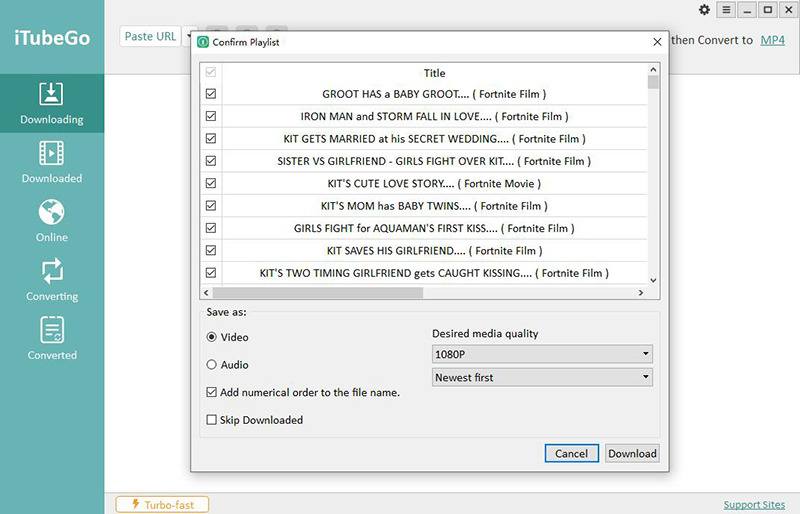Open the Converted files section
800x514 pixels.
[52, 339]
